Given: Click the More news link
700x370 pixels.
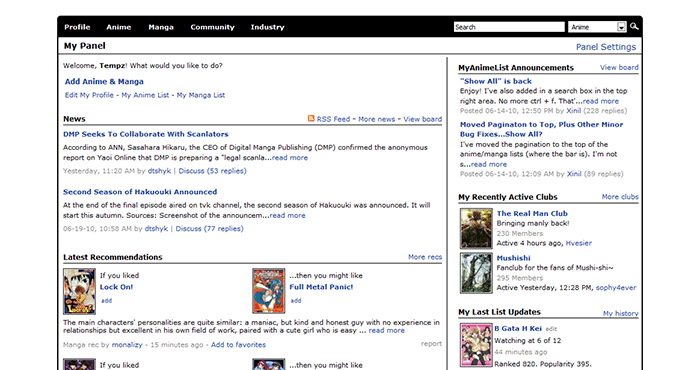Looking at the screenshot, I should pos(376,119).
